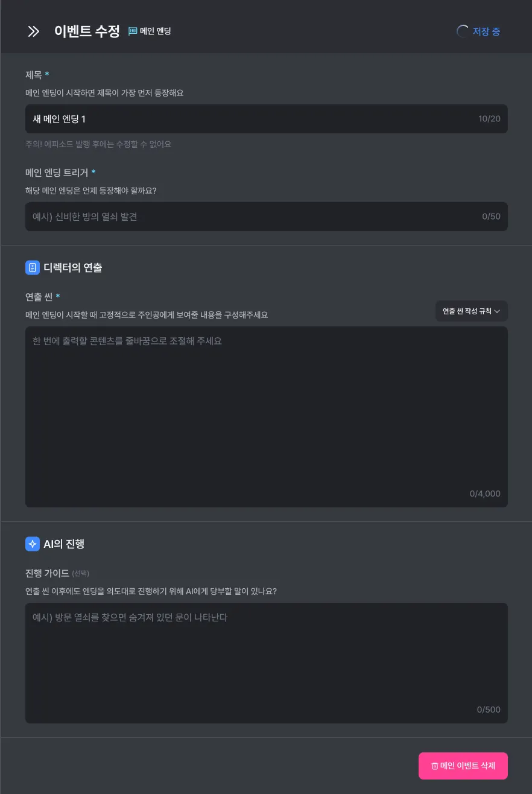Screen dimensions: 532x794
Task: Click the 0/50 trigger character counter
Action: (491, 217)
